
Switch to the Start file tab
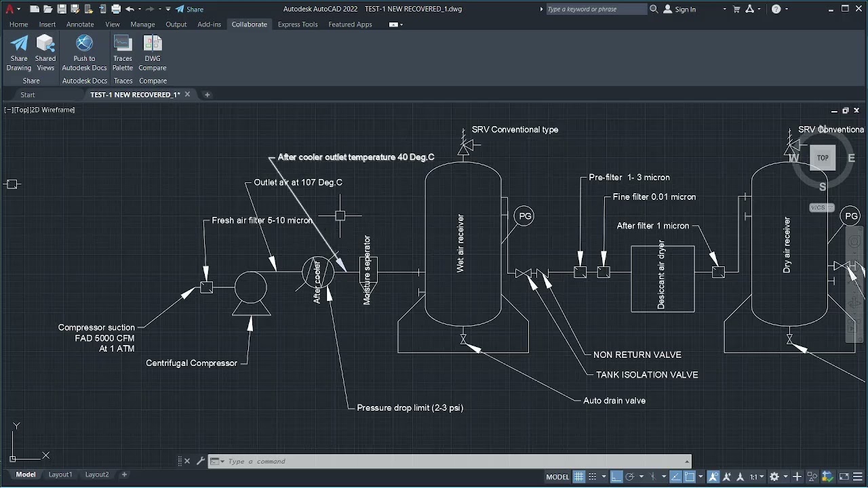pyautogui.click(x=28, y=95)
